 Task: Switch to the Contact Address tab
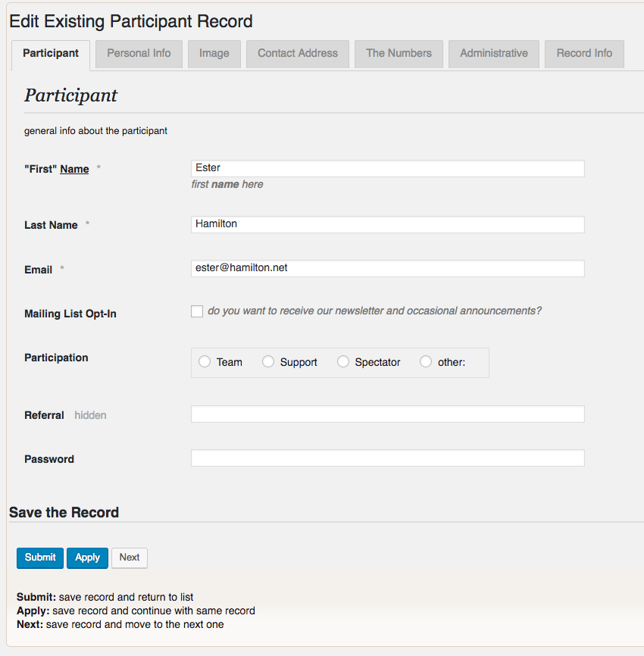(x=297, y=53)
